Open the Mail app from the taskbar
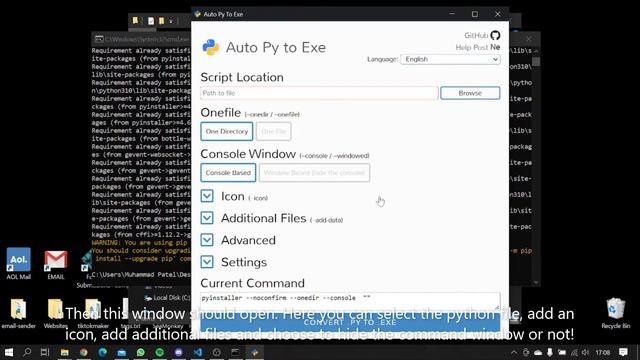Image resolution: width=640 pixels, height=360 pixels. pos(122,352)
